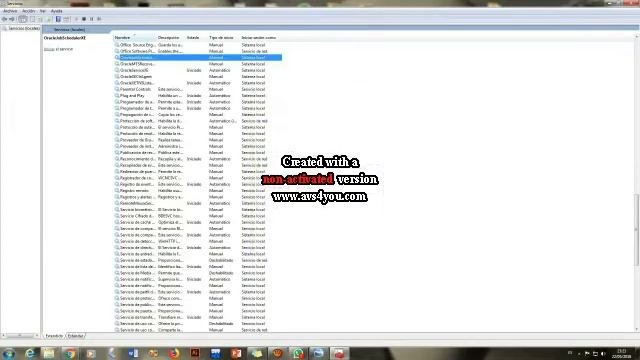Open the Windows Start orb
640x360 pixels.
[x=9, y=353]
